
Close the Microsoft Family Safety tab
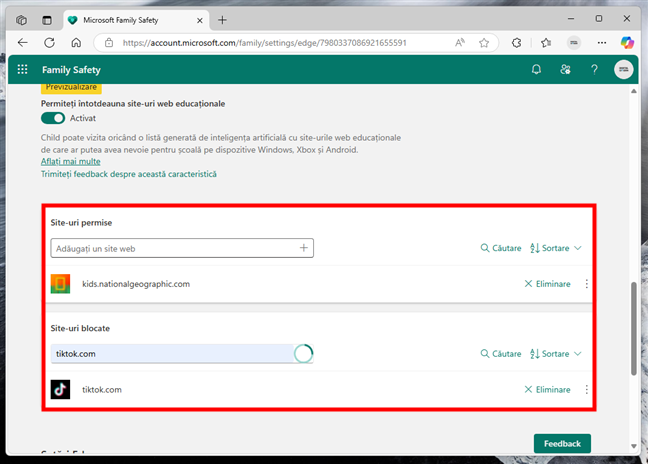(200, 20)
